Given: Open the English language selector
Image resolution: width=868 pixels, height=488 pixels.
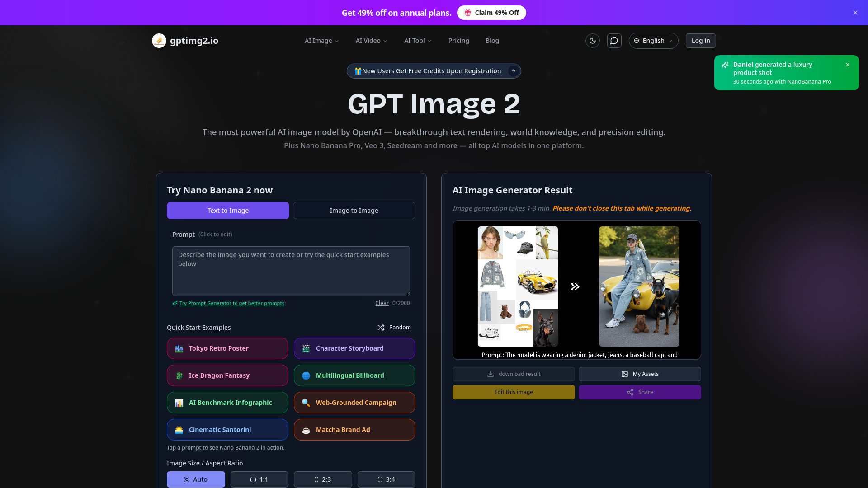Looking at the screenshot, I should point(653,41).
